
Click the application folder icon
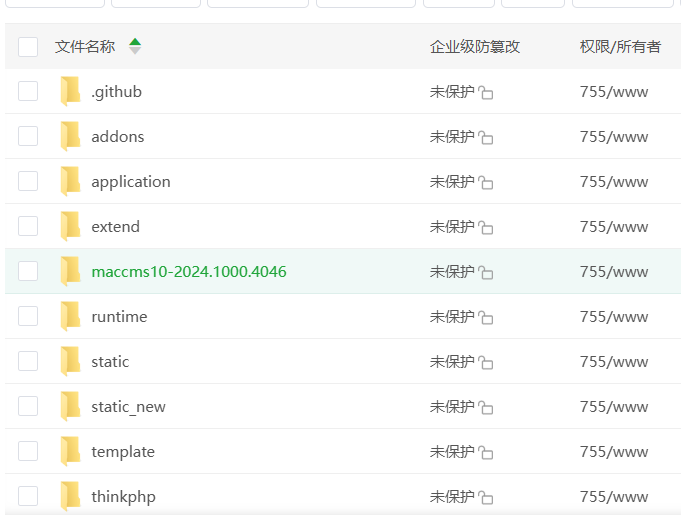(x=70, y=181)
